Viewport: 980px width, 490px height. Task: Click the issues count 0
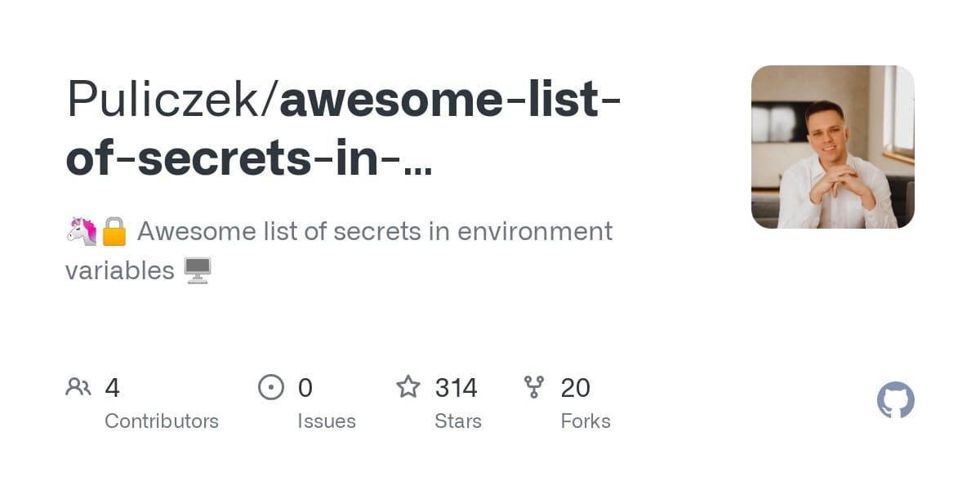[x=305, y=388]
